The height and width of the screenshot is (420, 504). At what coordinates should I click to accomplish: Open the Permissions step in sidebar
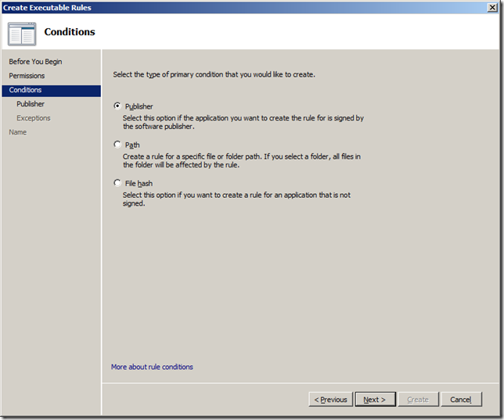(x=27, y=76)
